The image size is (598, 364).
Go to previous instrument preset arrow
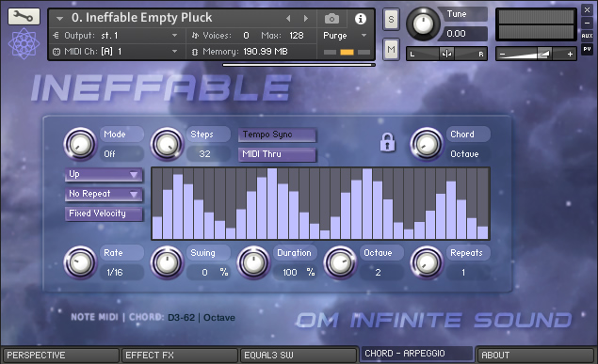pyautogui.click(x=288, y=18)
